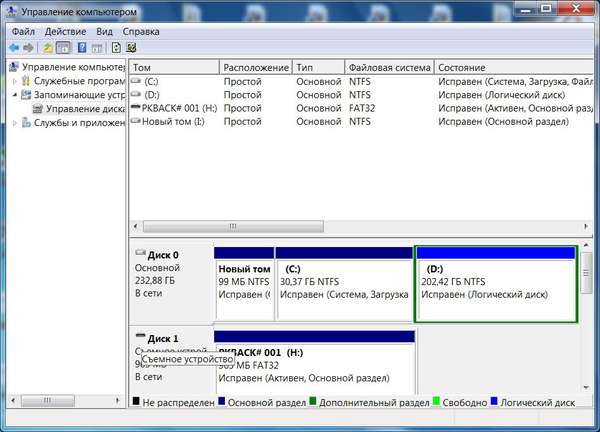
Task: Expand the Службы и приложения tree node
Action: pyautogui.click(x=15, y=123)
